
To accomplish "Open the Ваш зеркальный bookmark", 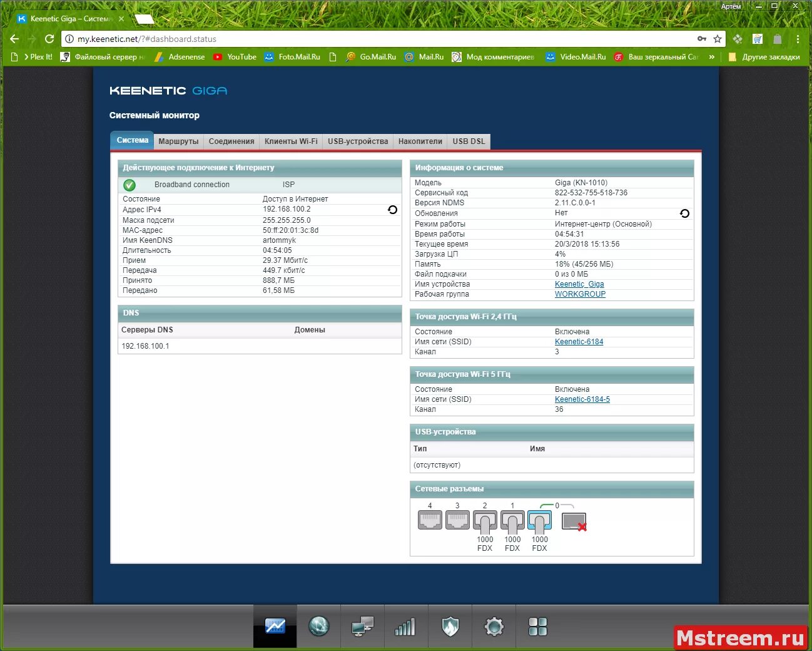I will pyautogui.click(x=656, y=57).
